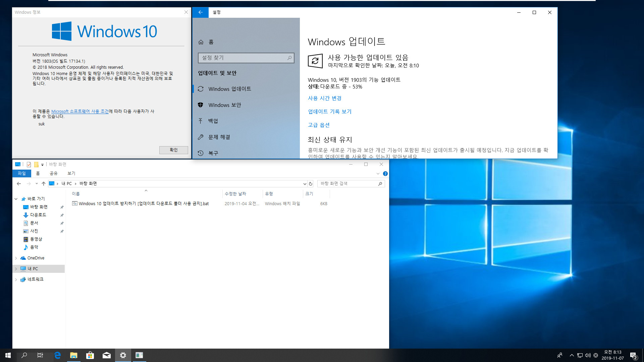Screen dimensions: 644x362
Task: Launch Microsoft Edge from taskbar
Action: coord(57,355)
